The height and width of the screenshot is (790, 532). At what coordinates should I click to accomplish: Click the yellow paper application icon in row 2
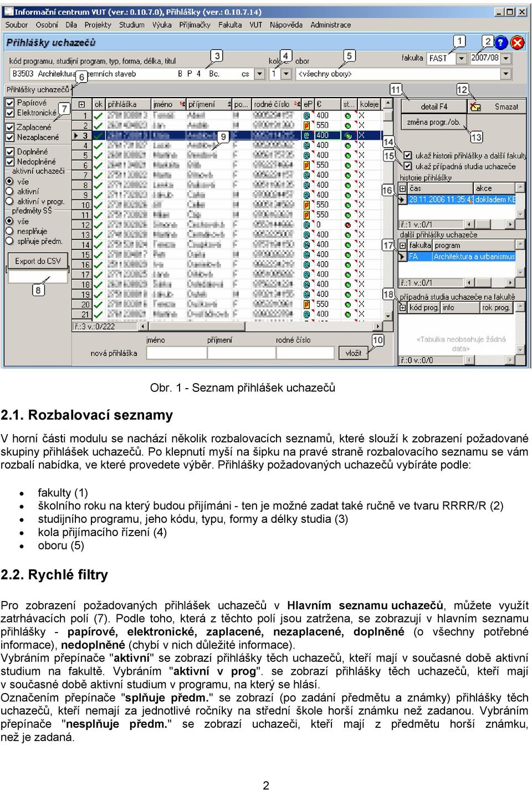(306, 126)
